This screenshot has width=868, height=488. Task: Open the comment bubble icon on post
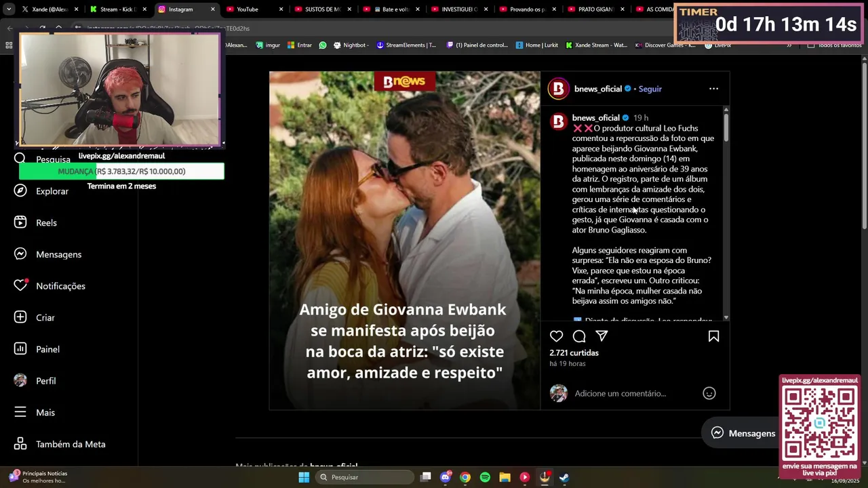[x=579, y=336]
